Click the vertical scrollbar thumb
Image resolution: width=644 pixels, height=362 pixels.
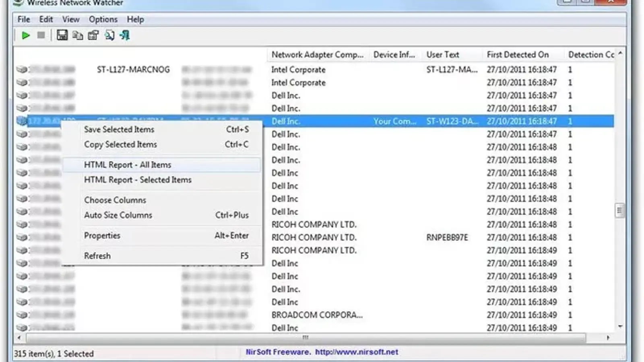(620, 211)
